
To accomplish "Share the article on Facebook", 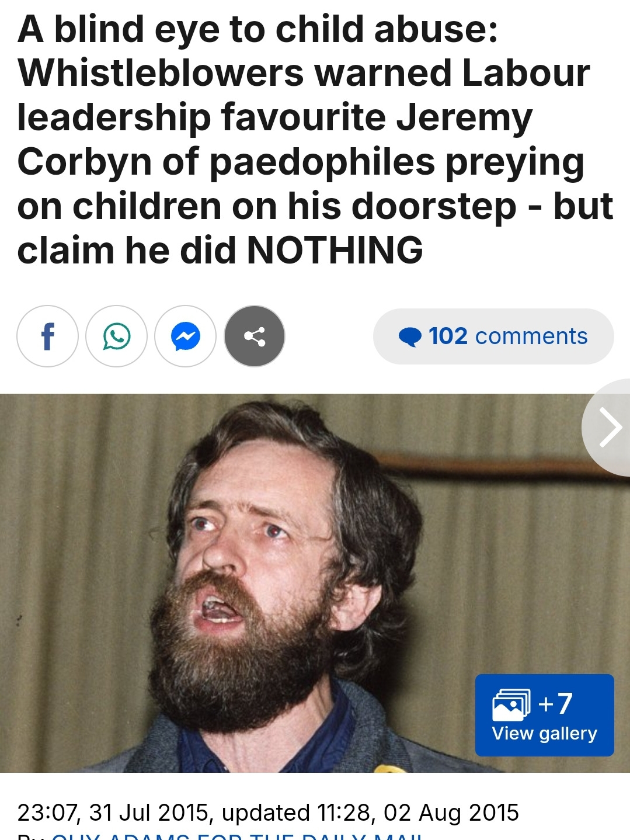I will 47,336.
